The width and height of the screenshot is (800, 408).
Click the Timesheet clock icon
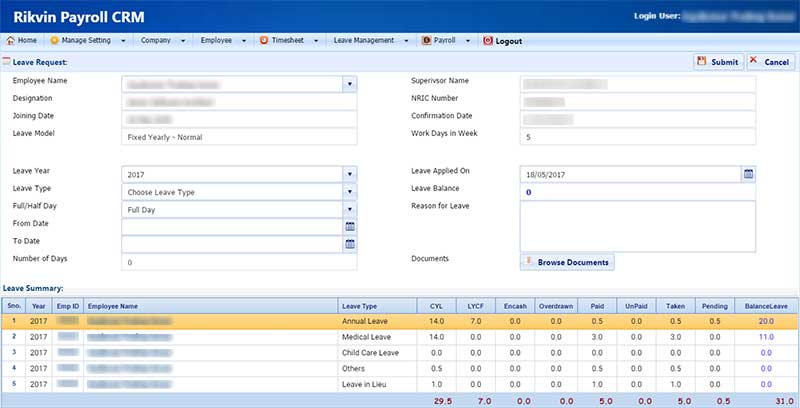[264, 40]
